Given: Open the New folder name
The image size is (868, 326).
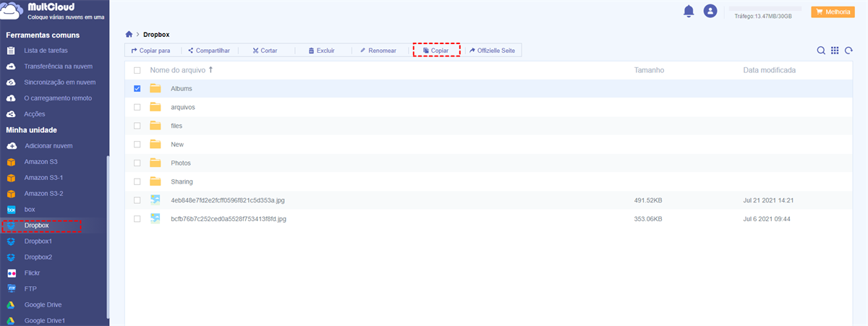Looking at the screenshot, I should point(177,145).
